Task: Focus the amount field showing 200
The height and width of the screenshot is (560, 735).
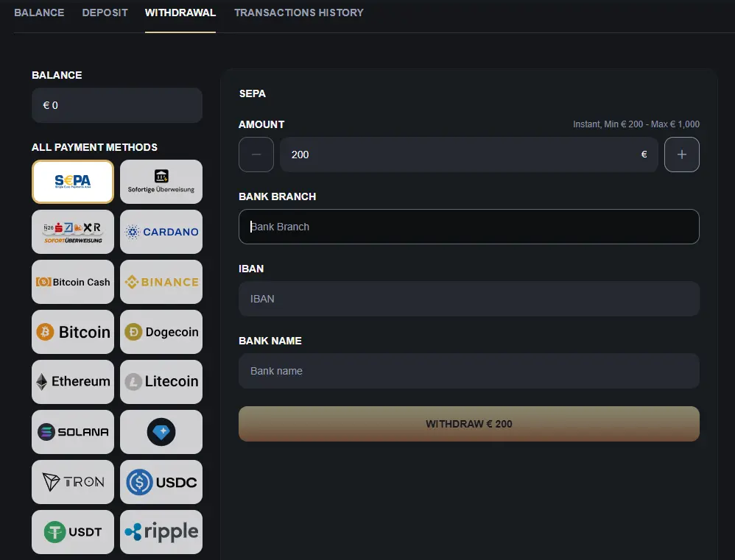Action: click(468, 155)
